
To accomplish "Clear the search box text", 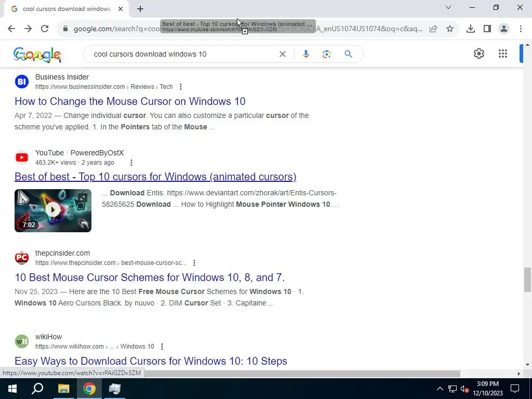I will 282,54.
